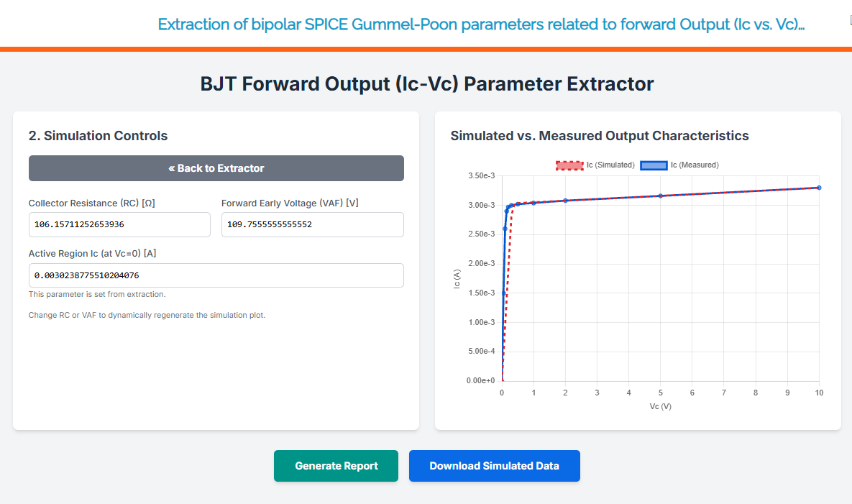Click the '2. Simulation Controls' heading
Viewport: 852px width, 504px height.
98,136
